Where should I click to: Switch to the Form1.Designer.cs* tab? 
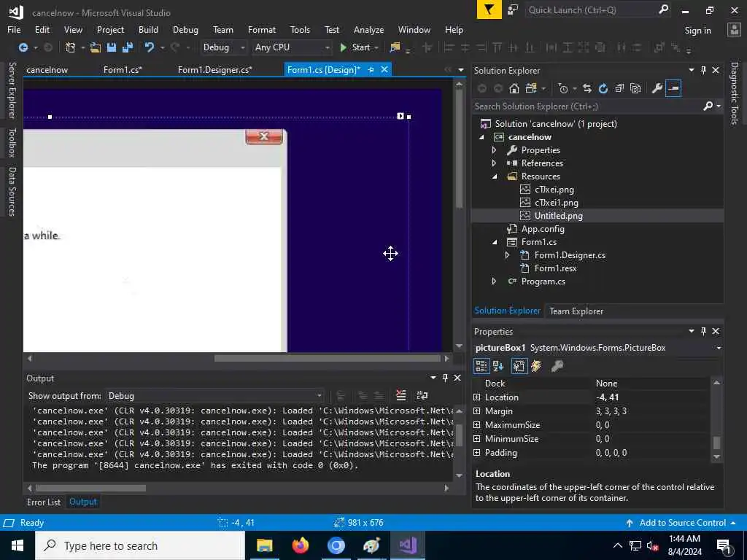tap(215, 69)
